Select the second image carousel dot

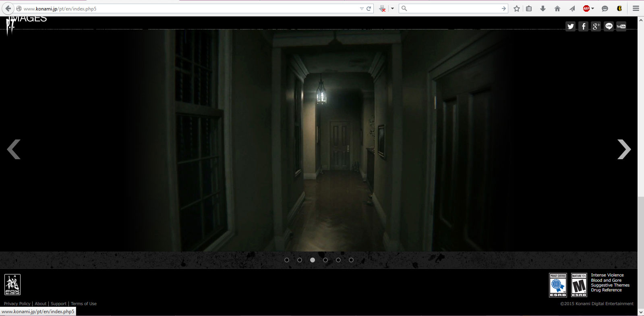click(300, 260)
